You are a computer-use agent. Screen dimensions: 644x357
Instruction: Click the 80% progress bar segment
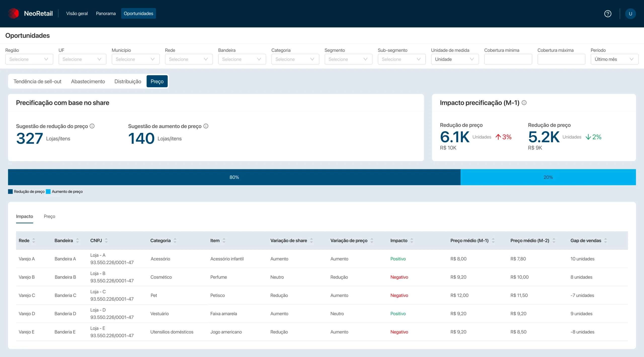pos(234,177)
